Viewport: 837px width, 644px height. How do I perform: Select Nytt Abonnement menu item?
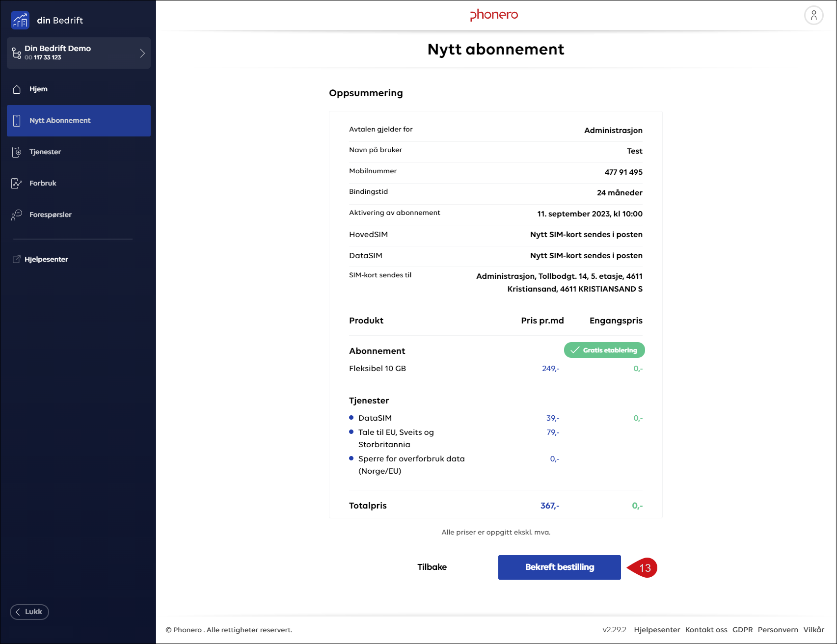point(79,121)
